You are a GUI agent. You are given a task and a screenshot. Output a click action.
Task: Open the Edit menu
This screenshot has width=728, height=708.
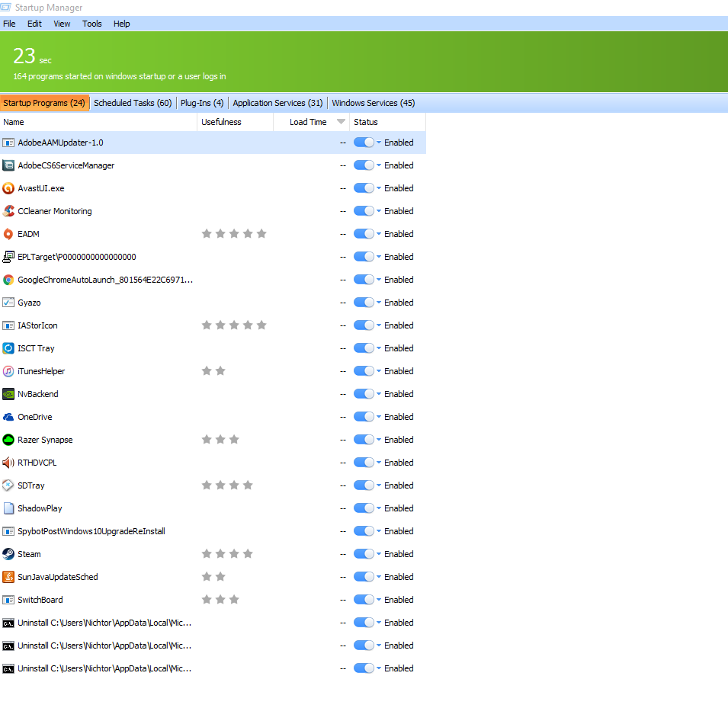click(34, 24)
